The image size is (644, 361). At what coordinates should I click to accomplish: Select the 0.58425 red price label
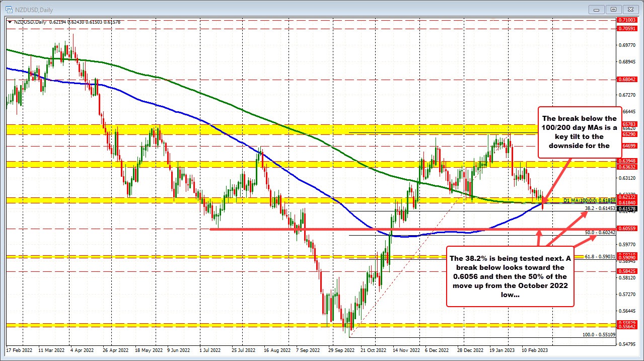tap(627, 271)
